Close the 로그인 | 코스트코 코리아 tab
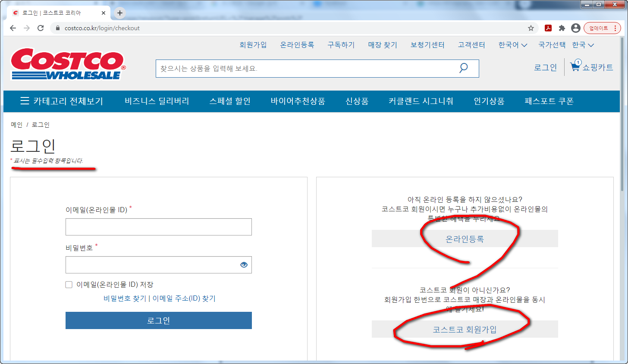Image resolution: width=628 pixels, height=364 pixels. [x=104, y=13]
